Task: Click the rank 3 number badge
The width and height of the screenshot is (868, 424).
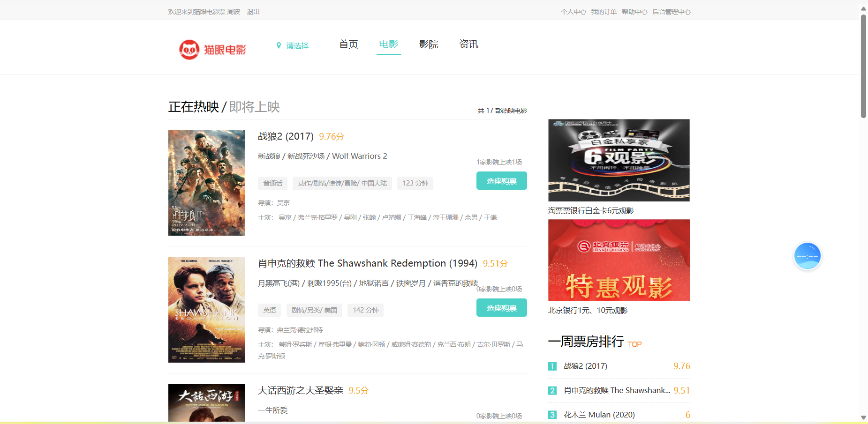Action: tap(552, 415)
